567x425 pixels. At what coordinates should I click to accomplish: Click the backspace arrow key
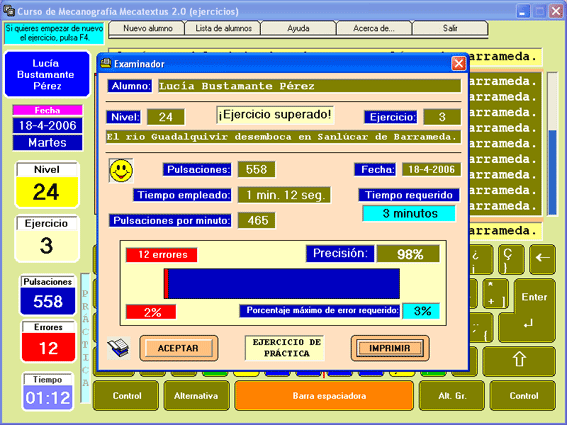click(x=542, y=258)
